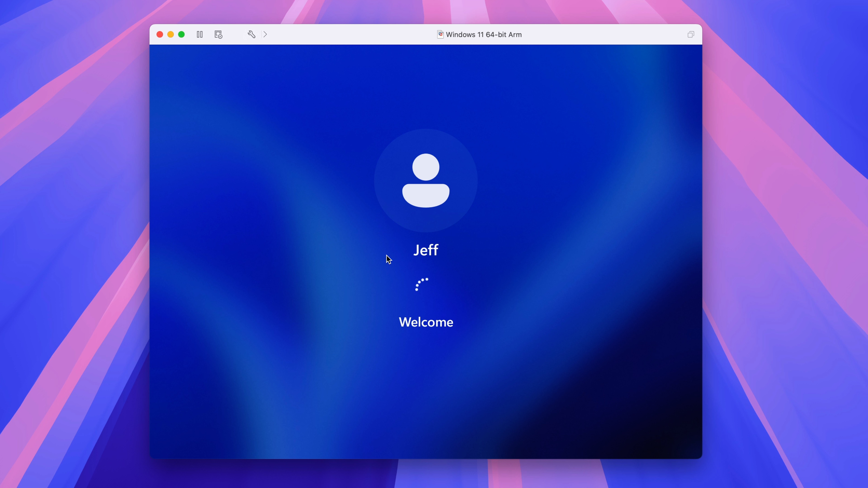
Task: Minimize the VM window with the yellow button
Action: 170,34
